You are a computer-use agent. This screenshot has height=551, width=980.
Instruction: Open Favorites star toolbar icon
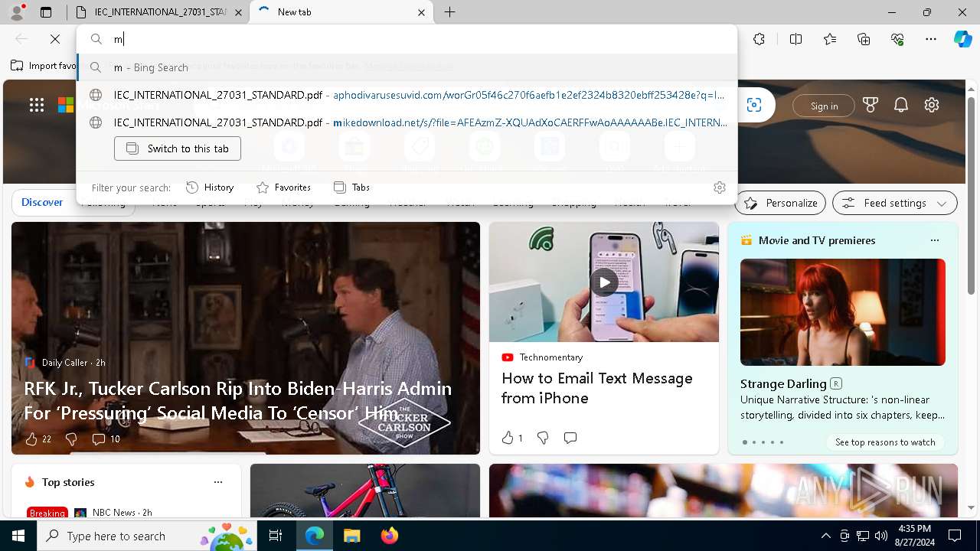830,39
